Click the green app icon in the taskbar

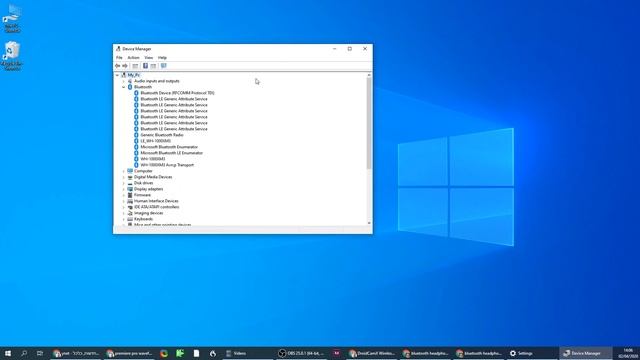click(x=180, y=353)
